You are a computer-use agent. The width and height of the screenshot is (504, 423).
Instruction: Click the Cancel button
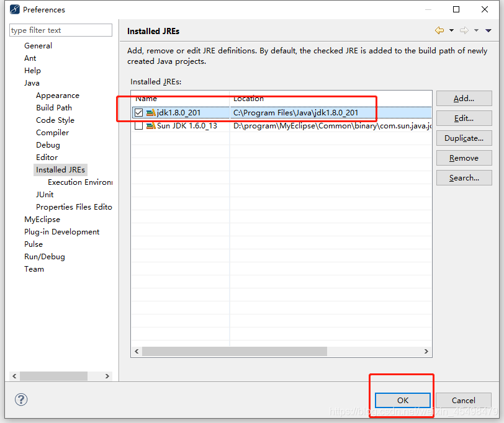tap(463, 400)
